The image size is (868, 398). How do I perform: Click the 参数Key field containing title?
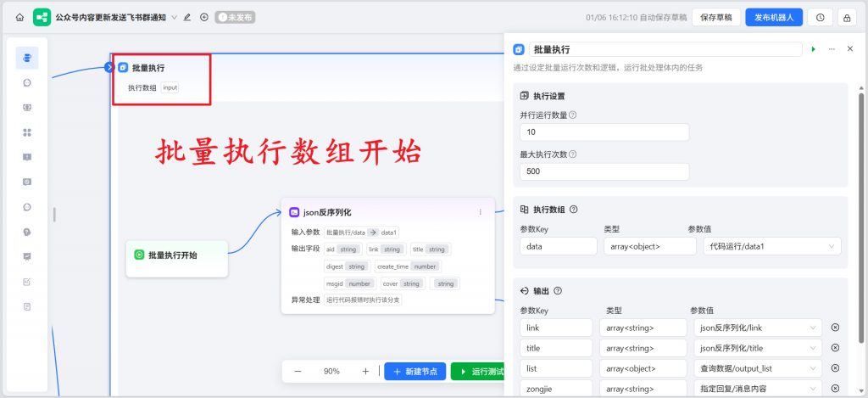click(x=556, y=348)
